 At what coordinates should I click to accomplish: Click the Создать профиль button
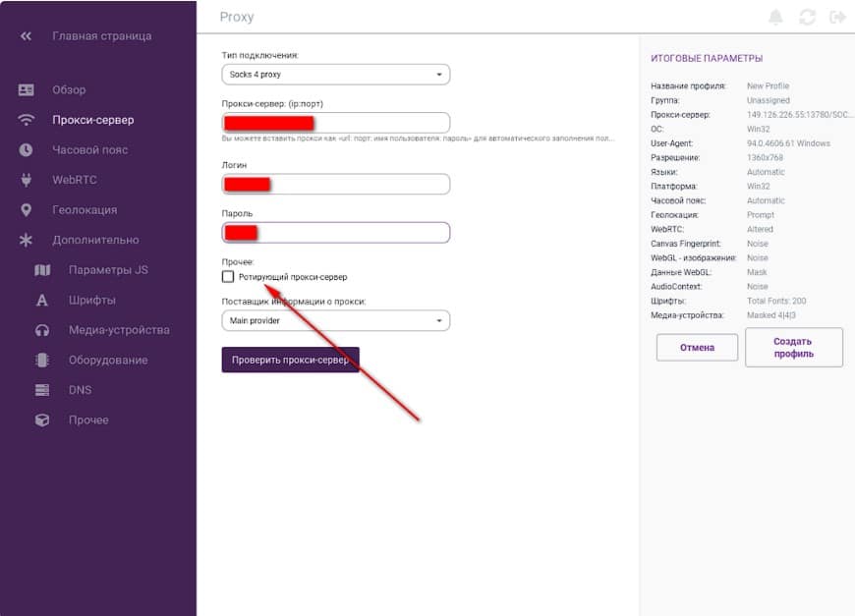coord(793,347)
